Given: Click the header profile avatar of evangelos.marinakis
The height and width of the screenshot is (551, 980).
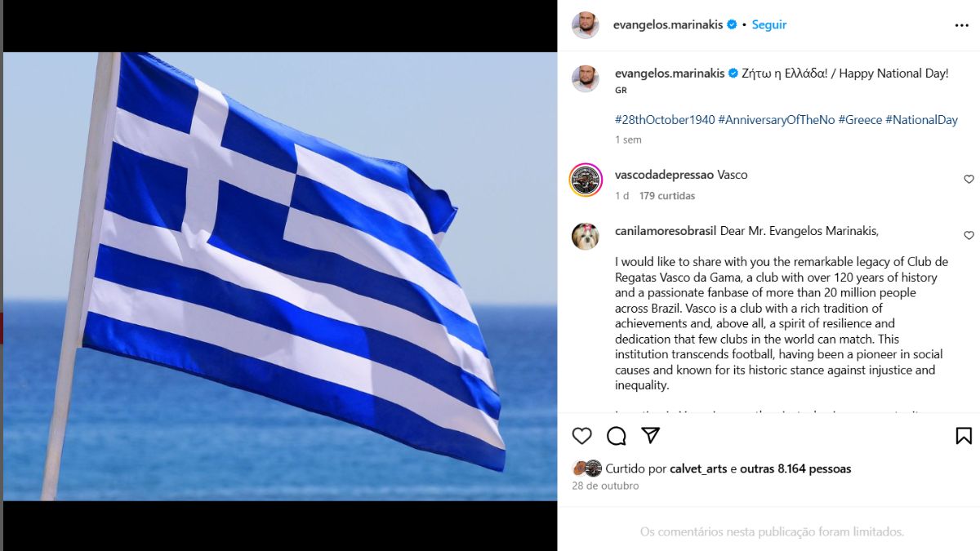Looking at the screenshot, I should tap(586, 25).
